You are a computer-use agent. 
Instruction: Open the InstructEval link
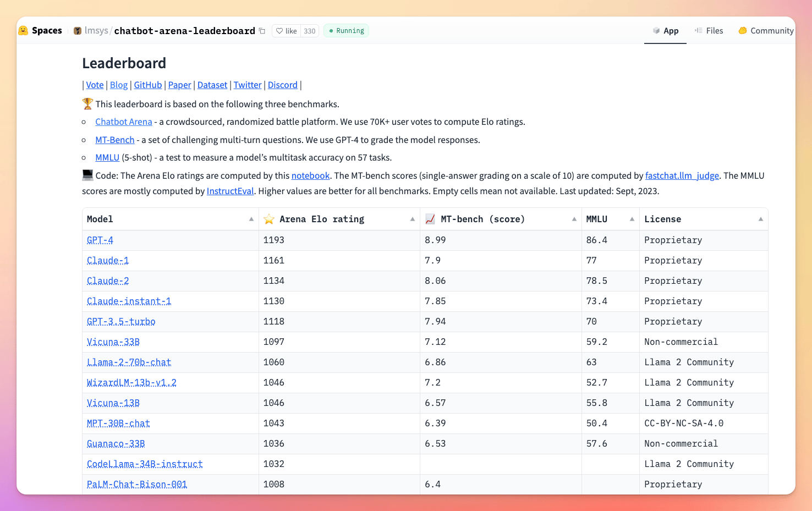231,191
